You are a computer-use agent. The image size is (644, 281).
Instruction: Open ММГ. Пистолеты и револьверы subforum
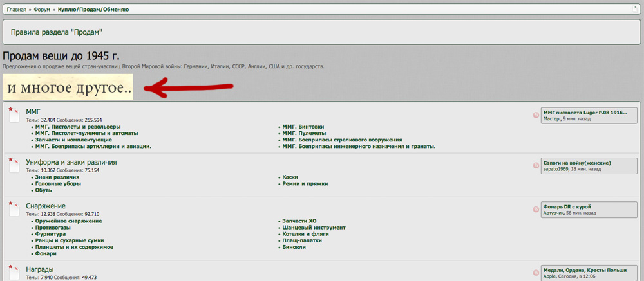pyautogui.click(x=78, y=127)
